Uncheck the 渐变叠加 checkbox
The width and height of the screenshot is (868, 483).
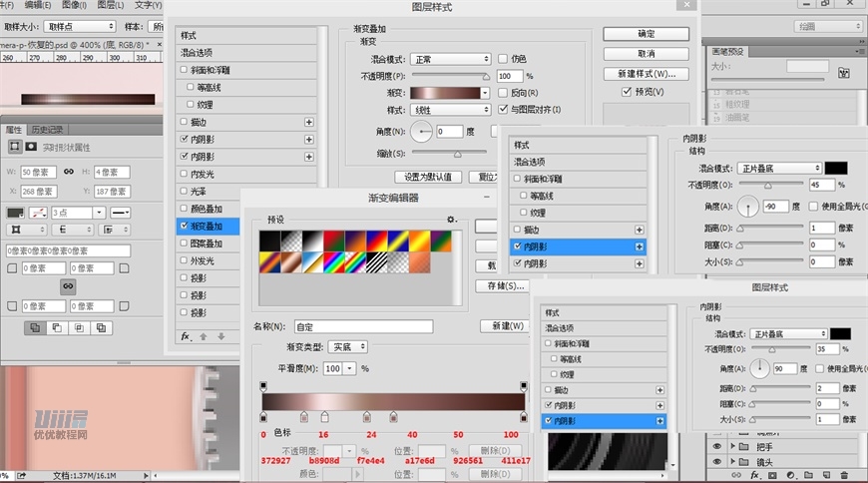185,226
